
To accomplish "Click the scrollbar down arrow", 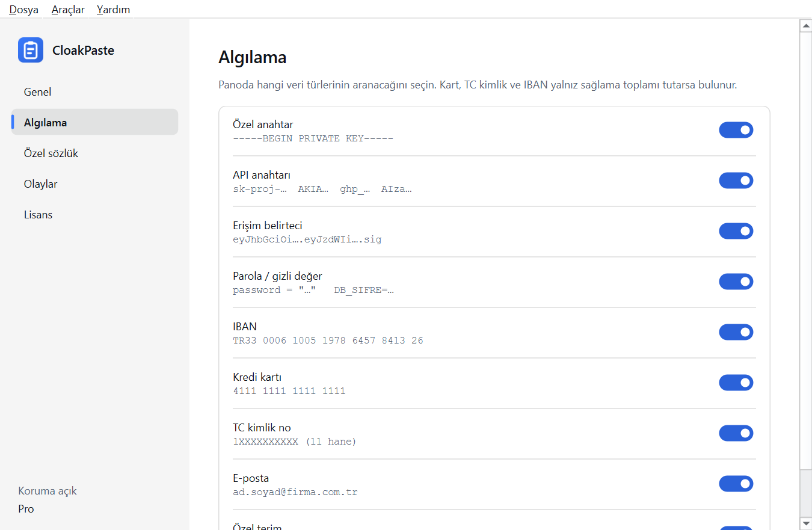I will (x=805, y=523).
